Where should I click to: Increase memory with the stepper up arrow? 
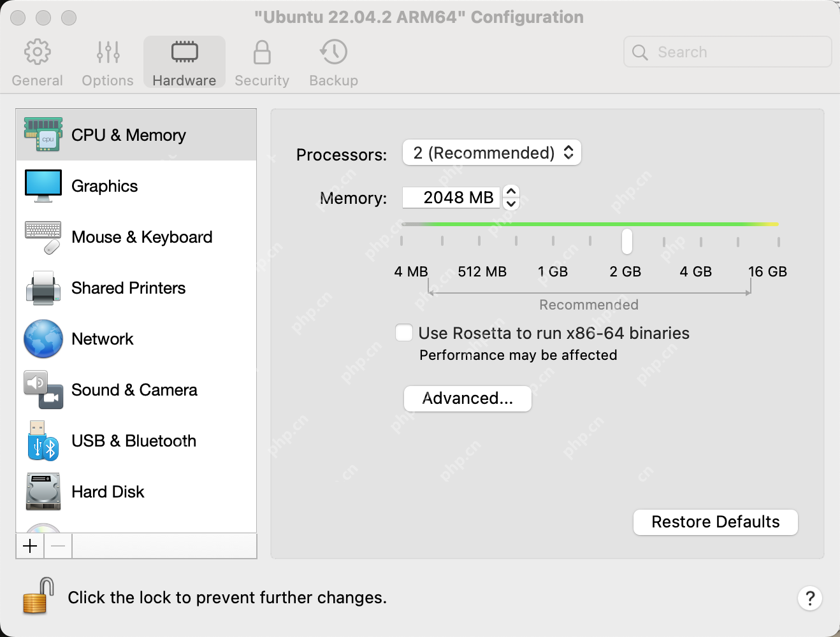pos(511,191)
